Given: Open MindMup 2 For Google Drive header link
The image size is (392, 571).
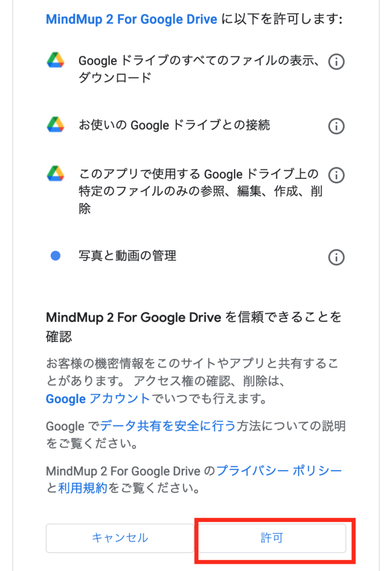Looking at the screenshot, I should pyautogui.click(x=132, y=20).
